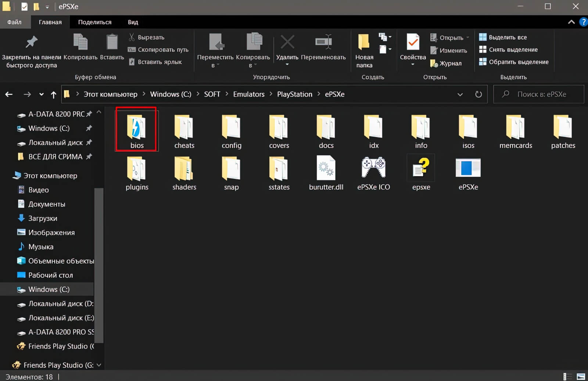Toggle the quick access toolbar properties checkmark
Screen dimensions: 588x381
24,7
